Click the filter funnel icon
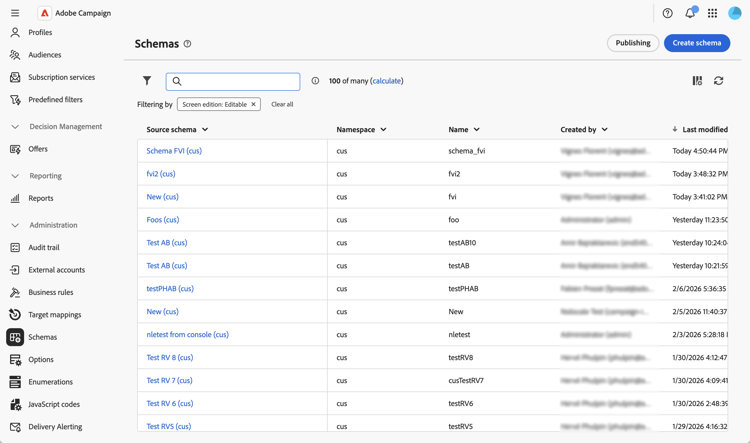This screenshot has width=750, height=443. pyautogui.click(x=147, y=81)
